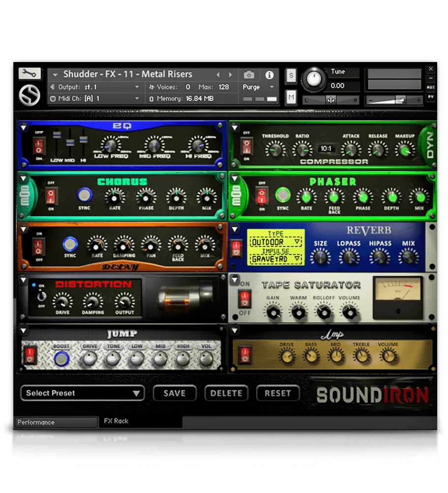
Task: Click the Tape Saturator WARM knob
Action: click(299, 312)
